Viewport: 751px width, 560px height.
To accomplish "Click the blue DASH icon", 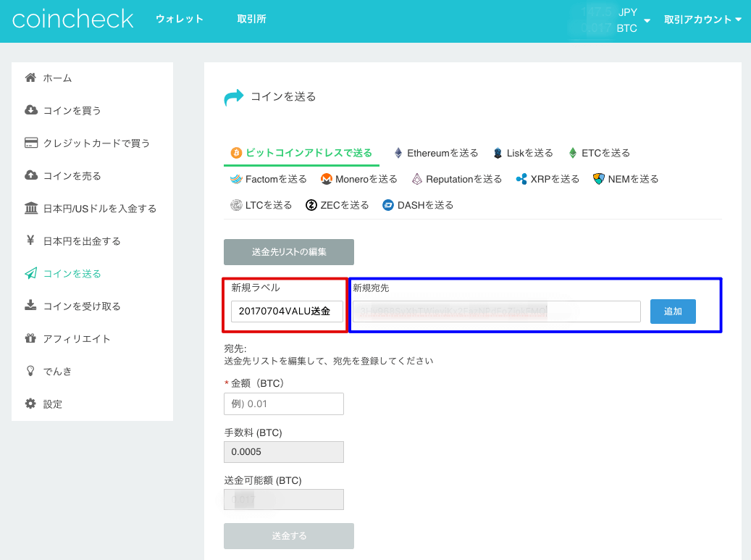I will pos(388,205).
